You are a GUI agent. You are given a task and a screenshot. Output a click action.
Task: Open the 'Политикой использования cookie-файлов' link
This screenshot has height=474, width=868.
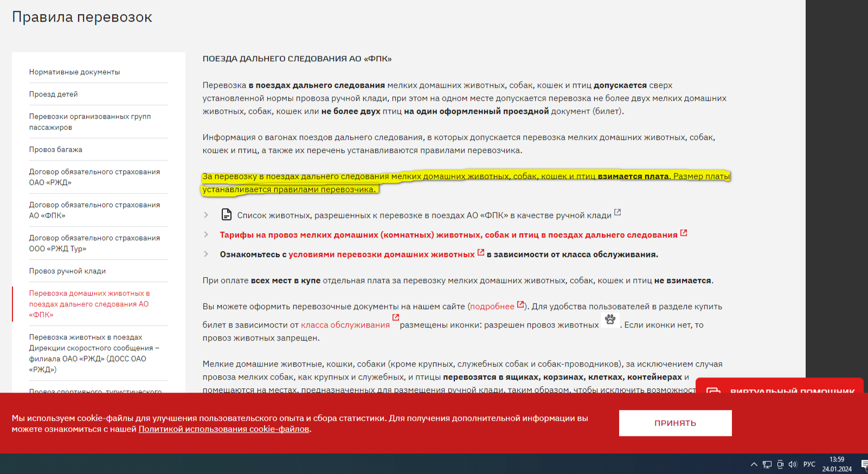(224, 429)
